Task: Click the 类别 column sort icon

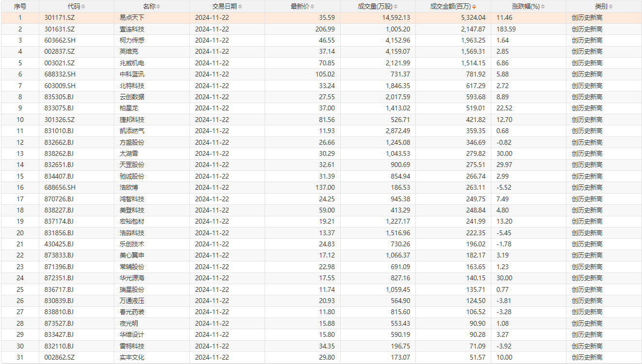Action: pos(611,7)
